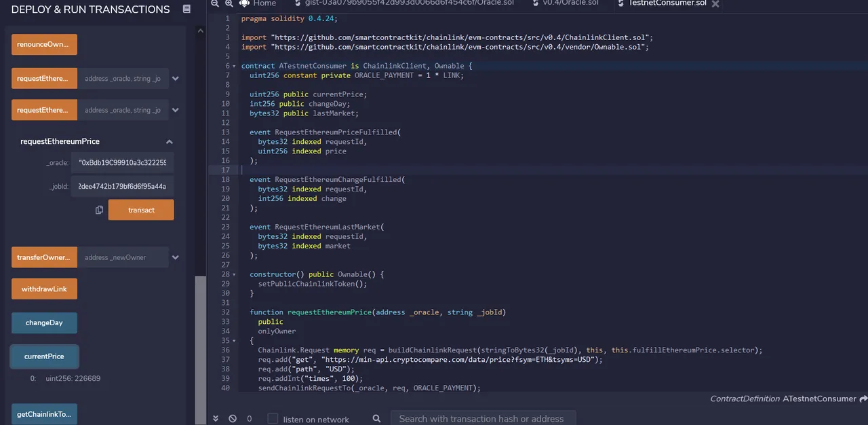This screenshot has height=425, width=868.
Task: Click the bytes32 public lastMarket line
Action: pyautogui.click(x=304, y=113)
